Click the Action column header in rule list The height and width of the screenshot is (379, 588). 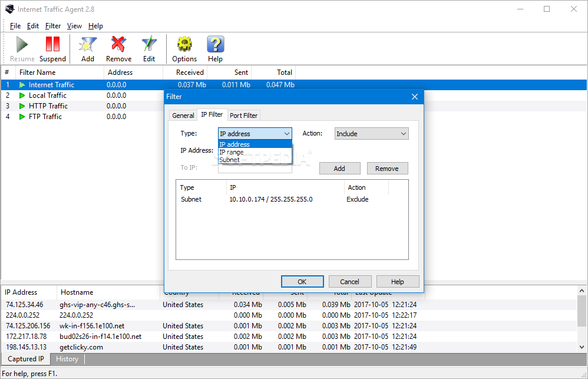[366, 187]
